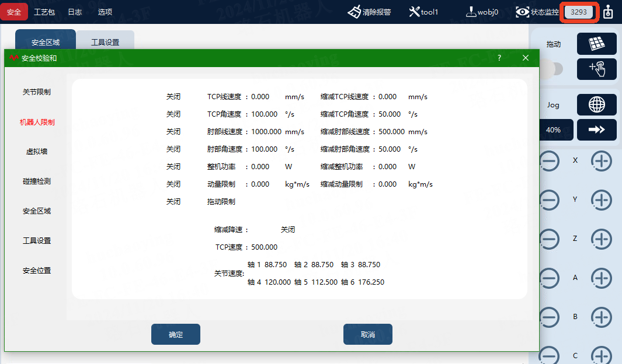The width and height of the screenshot is (622, 364).
Task: Click the help question mark in the dialog
Action: pos(499,58)
